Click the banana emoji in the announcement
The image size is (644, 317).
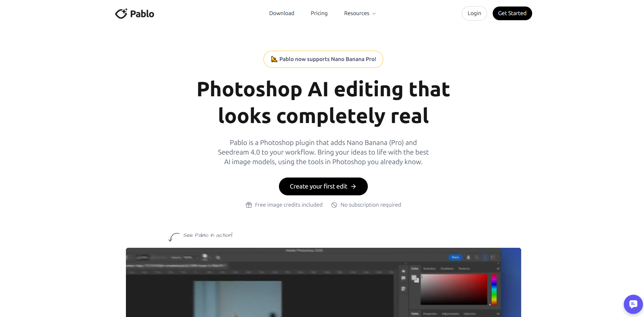tap(274, 59)
